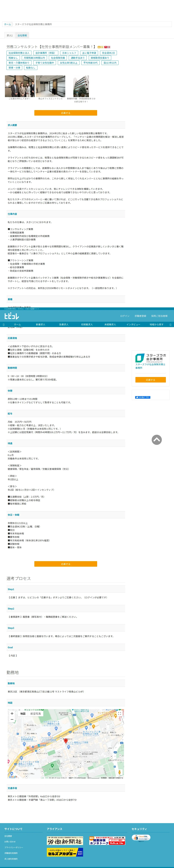Click the Facebook いいね like button
The height and width of the screenshot is (868, 174).
pos(143,397)
